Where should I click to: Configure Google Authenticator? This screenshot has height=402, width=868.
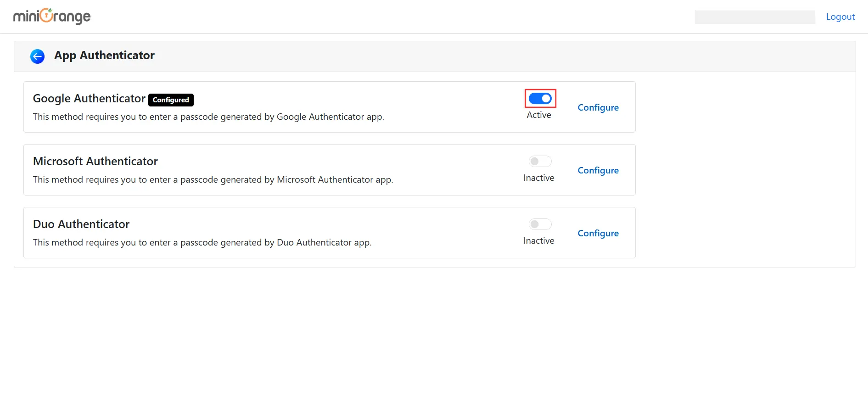pyautogui.click(x=598, y=107)
